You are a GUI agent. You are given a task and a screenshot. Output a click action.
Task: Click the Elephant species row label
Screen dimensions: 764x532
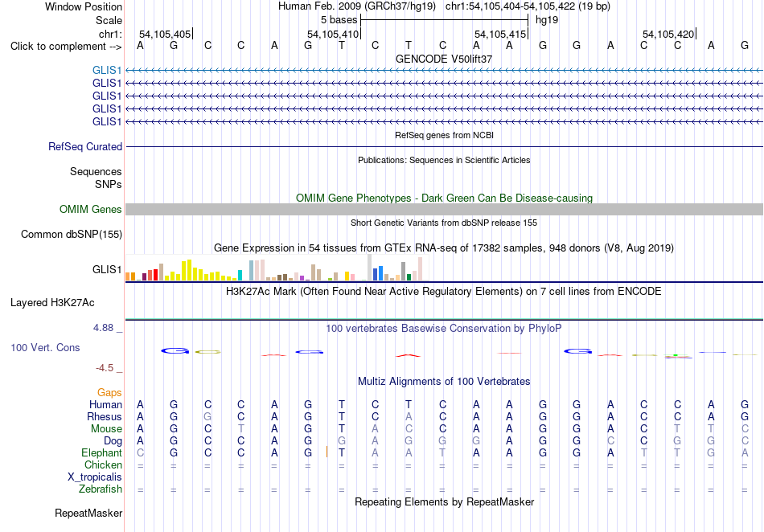pos(102,453)
